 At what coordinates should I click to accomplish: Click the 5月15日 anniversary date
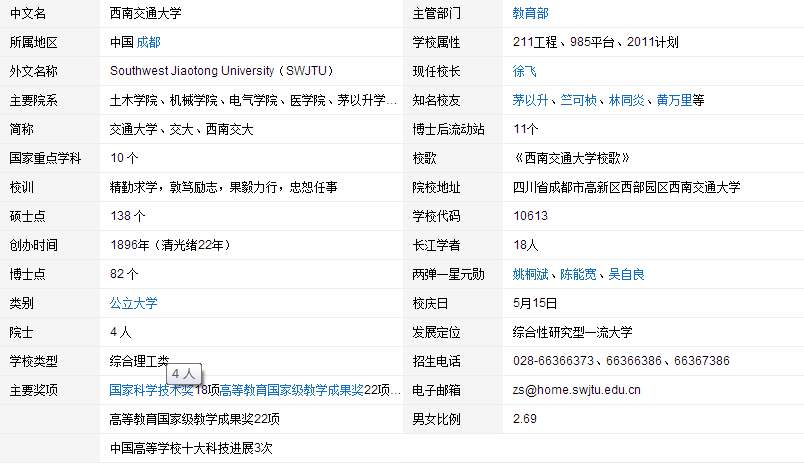(x=535, y=303)
